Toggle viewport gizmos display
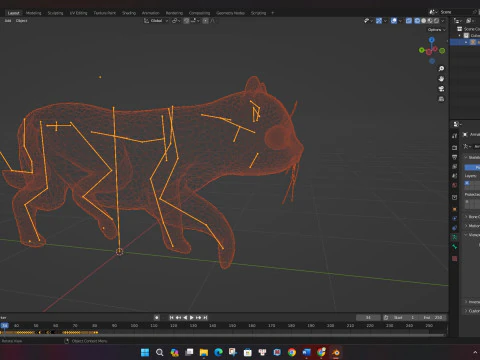Viewport: 480px width, 360px height. [x=379, y=21]
